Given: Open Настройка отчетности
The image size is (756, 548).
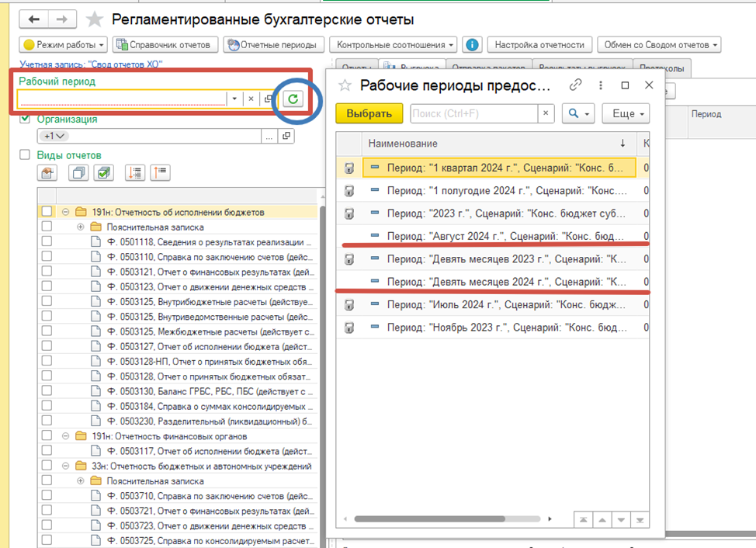Looking at the screenshot, I should 539,45.
